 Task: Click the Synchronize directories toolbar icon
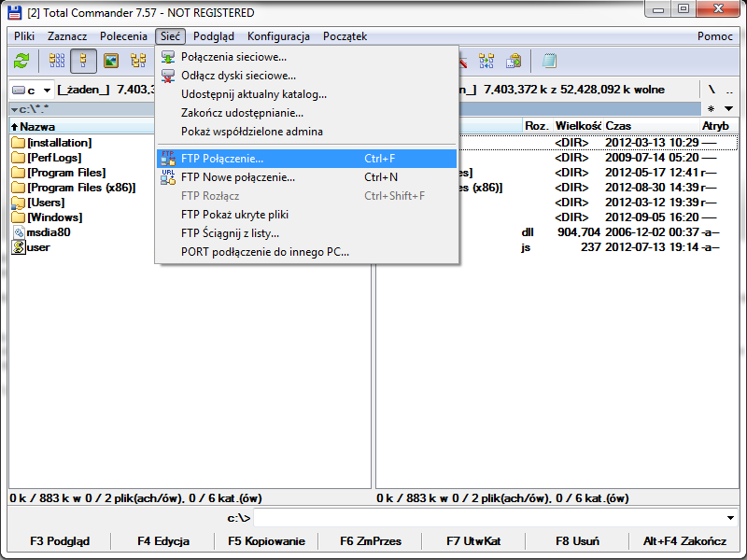click(486, 61)
